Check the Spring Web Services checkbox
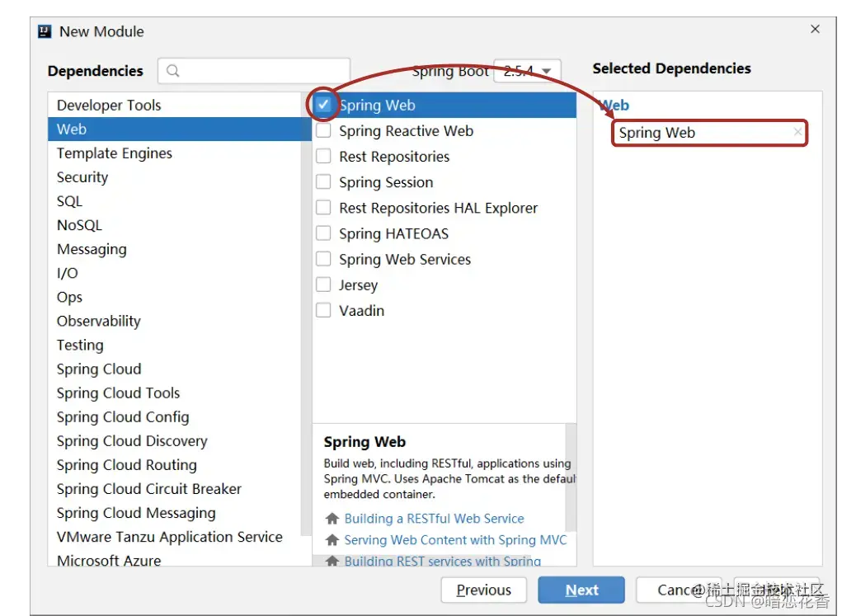842x616 pixels. [x=323, y=259]
